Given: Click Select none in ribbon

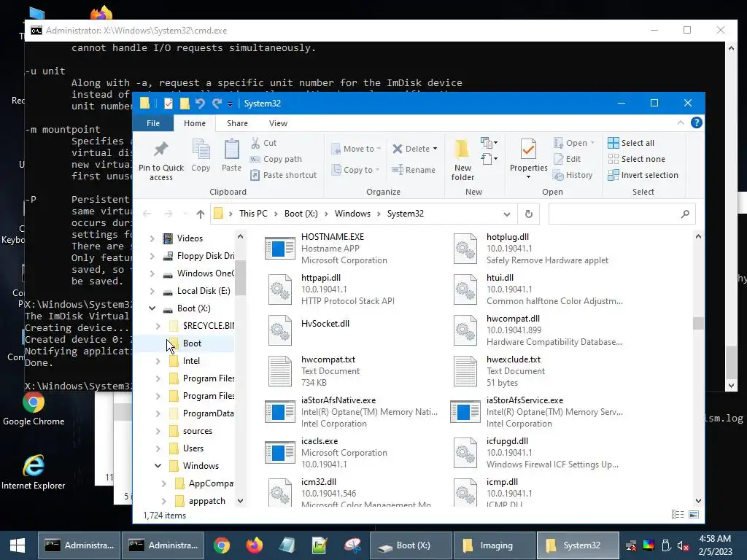Looking at the screenshot, I should point(636,159).
